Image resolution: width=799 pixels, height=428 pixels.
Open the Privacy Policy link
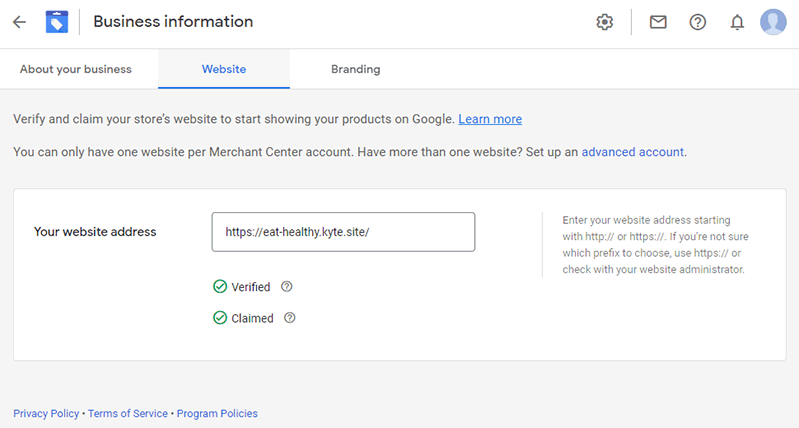(46, 413)
